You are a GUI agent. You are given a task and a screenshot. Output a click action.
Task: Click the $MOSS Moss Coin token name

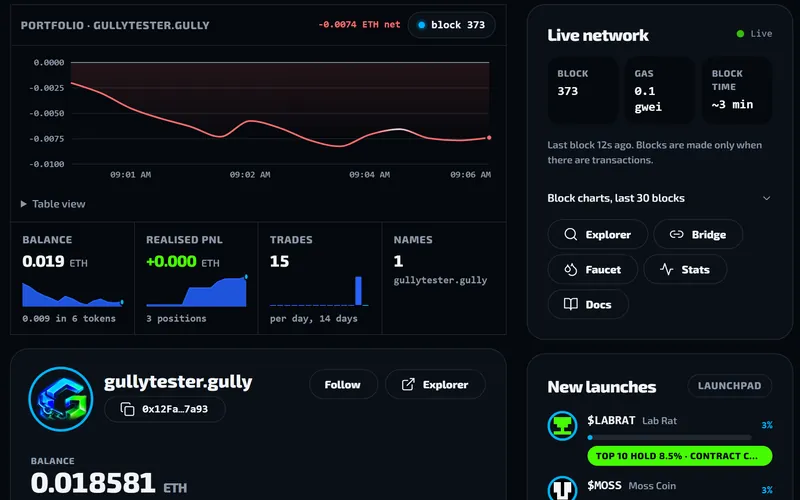(631, 486)
